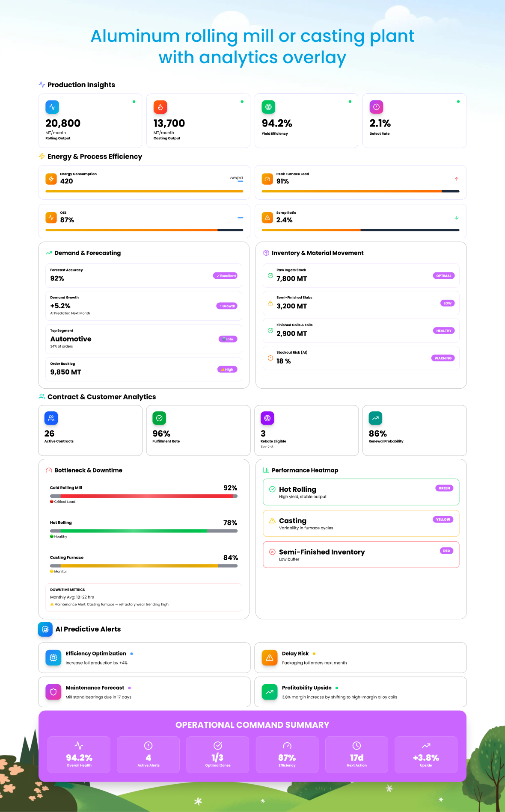Click the Efficiency Optimization chip icon

click(x=53, y=658)
